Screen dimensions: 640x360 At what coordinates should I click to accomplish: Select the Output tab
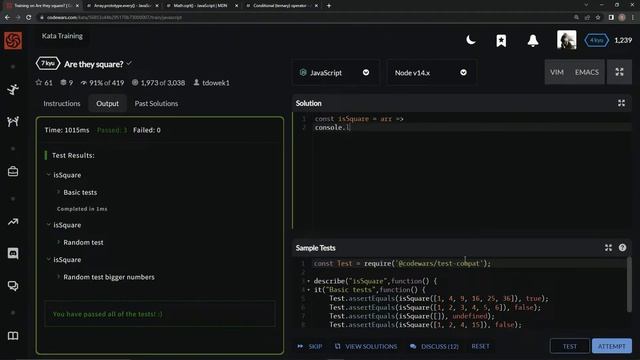point(107,104)
